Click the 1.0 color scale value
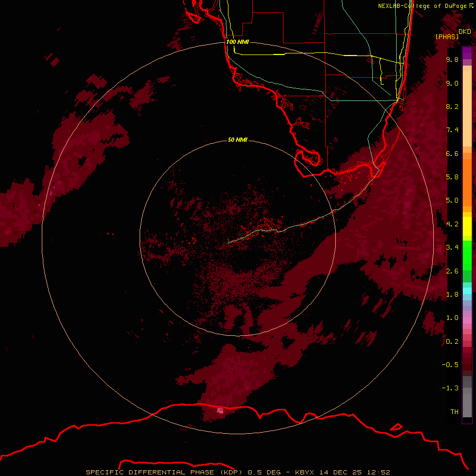This screenshot has width=476, height=476. [452, 318]
